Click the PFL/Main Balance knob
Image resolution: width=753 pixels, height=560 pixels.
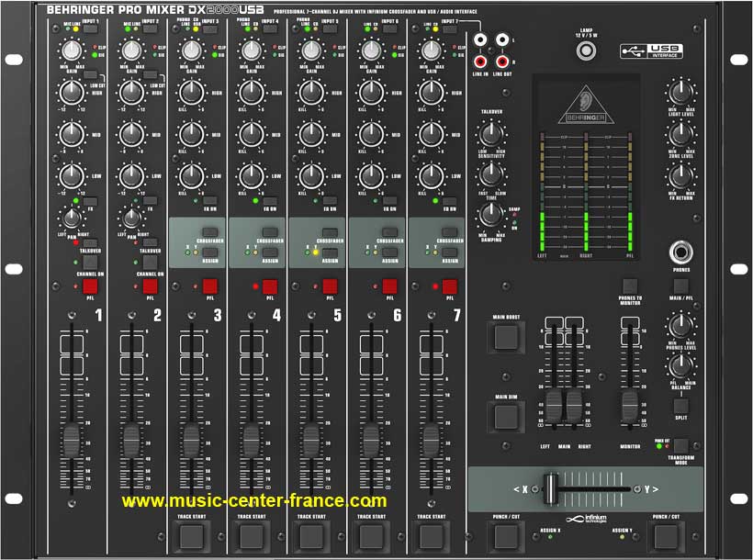pos(680,366)
